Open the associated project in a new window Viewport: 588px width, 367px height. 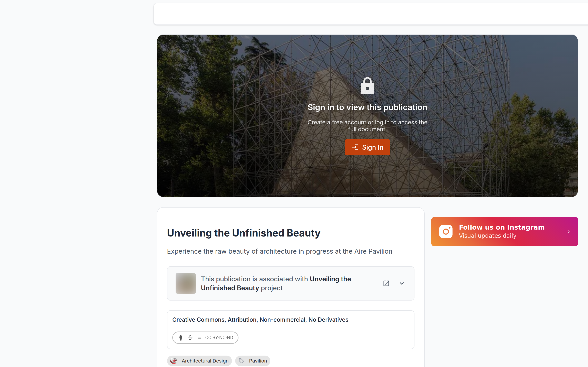tap(386, 283)
